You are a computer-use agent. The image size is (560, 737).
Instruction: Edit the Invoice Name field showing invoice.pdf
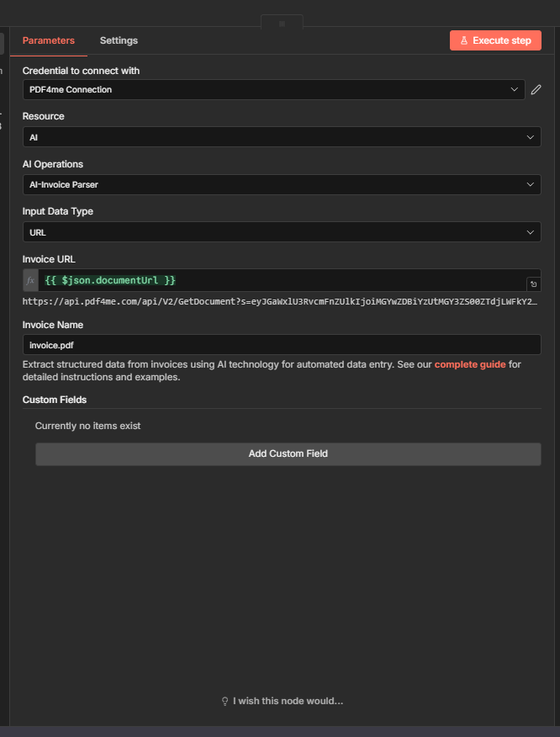(282, 344)
